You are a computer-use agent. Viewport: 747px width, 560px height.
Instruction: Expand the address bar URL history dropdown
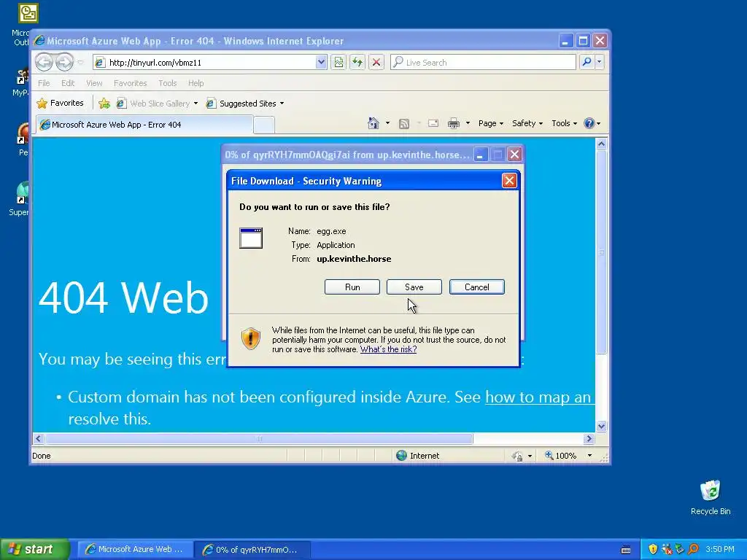coord(321,63)
